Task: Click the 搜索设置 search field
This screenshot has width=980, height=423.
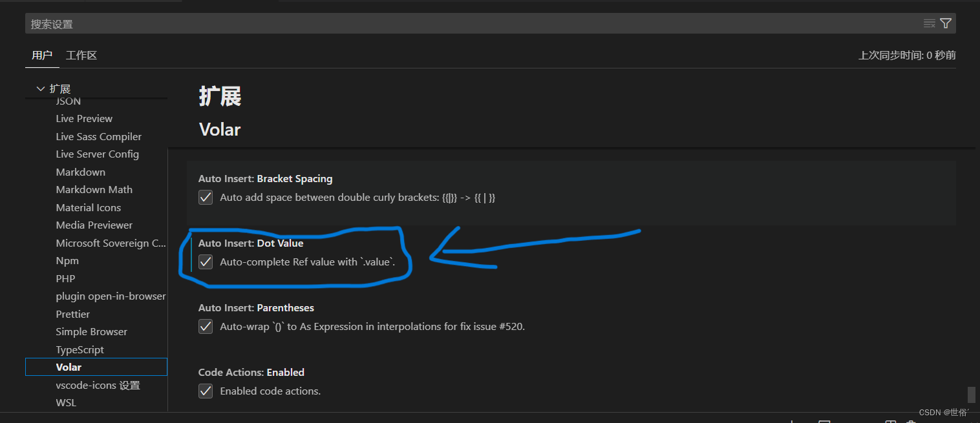Action: point(259,23)
